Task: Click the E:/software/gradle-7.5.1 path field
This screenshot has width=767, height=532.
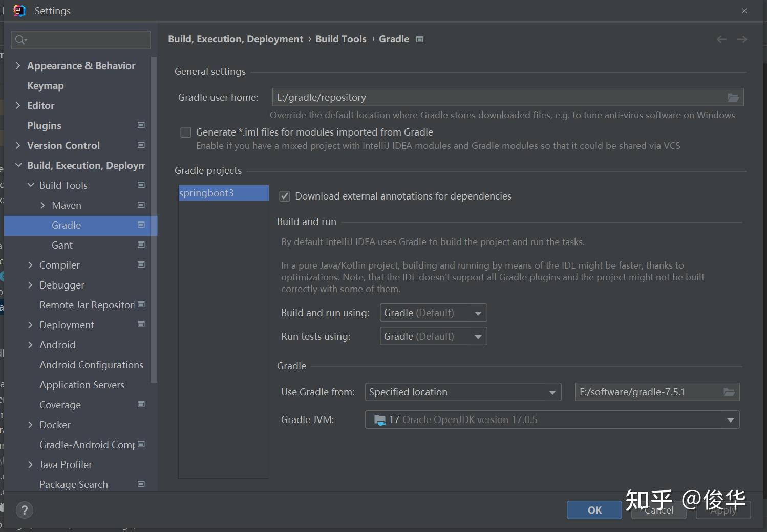Action: [657, 392]
